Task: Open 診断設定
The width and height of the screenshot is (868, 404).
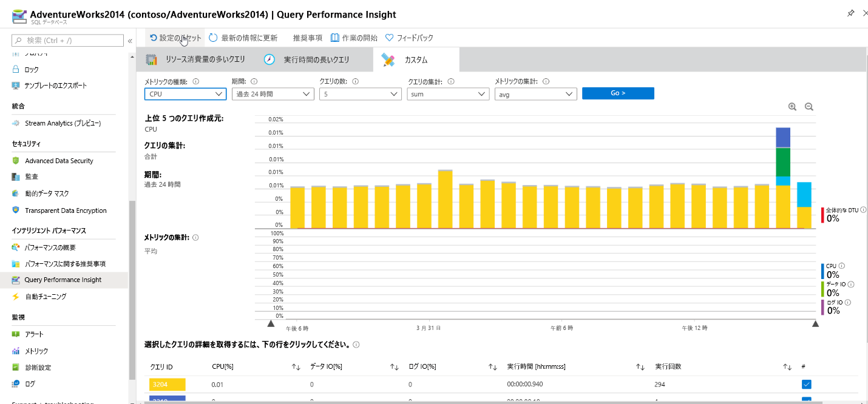Action: click(38, 368)
